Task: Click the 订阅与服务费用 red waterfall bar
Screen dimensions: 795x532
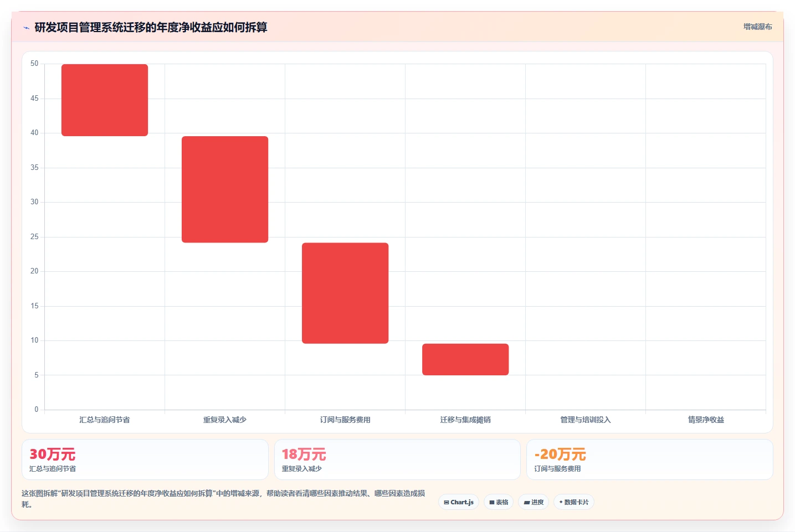Action: pyautogui.click(x=345, y=293)
